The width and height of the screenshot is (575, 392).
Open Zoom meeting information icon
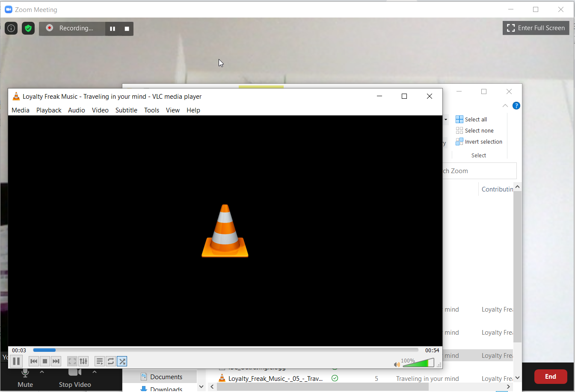click(11, 28)
